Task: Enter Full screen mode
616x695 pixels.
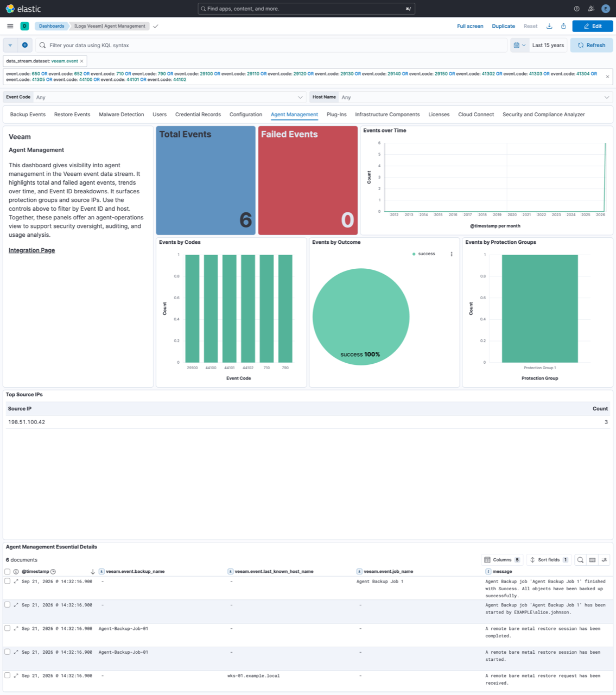Action: (470, 26)
